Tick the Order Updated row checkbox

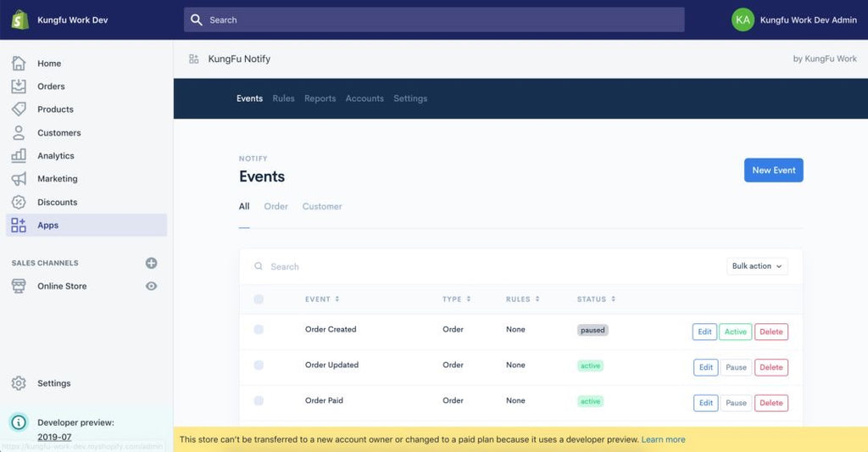(259, 366)
